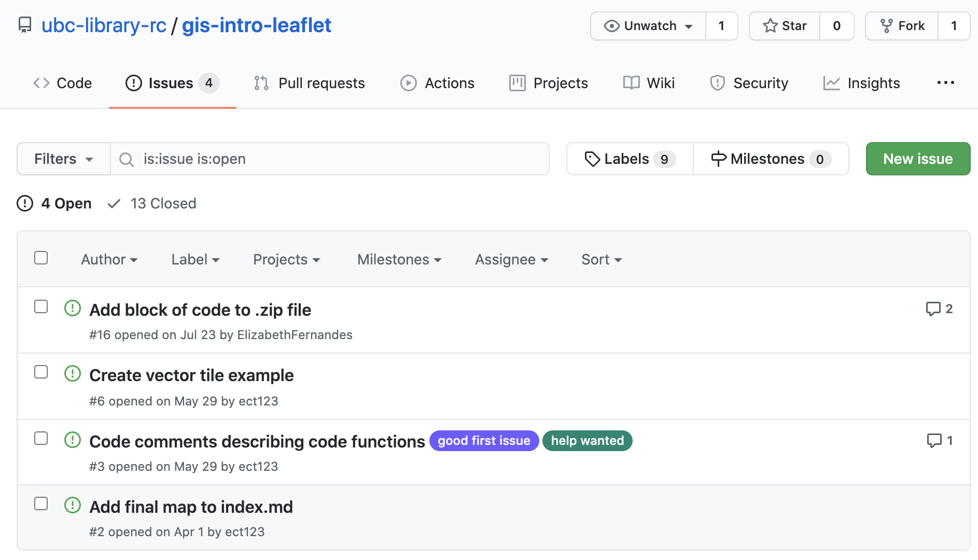Open the ubc-library-rc organization link
978x560 pixels.
(104, 25)
